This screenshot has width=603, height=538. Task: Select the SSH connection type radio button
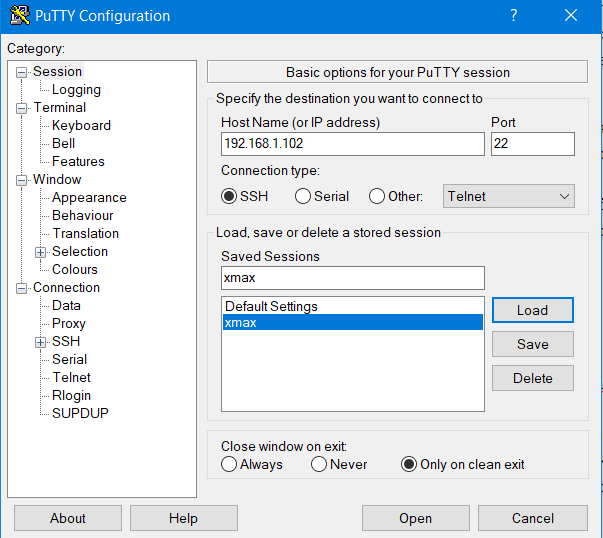pyautogui.click(x=229, y=197)
